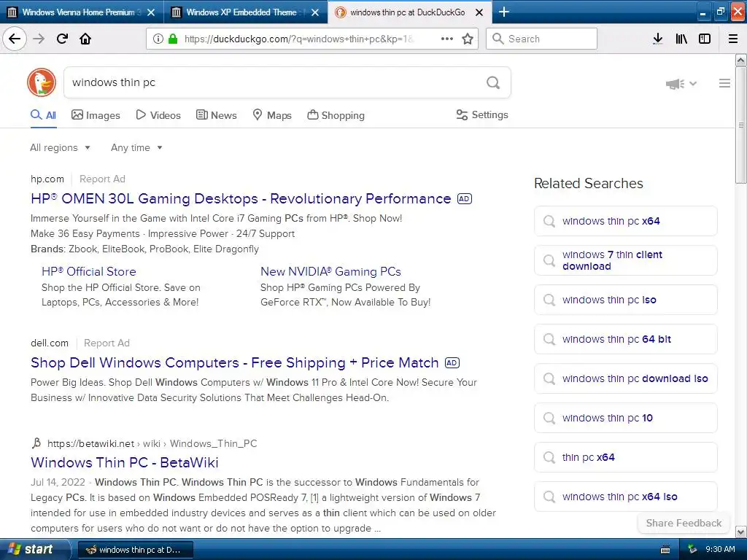Click the green padlock security icon
The image size is (747, 560).
173,39
